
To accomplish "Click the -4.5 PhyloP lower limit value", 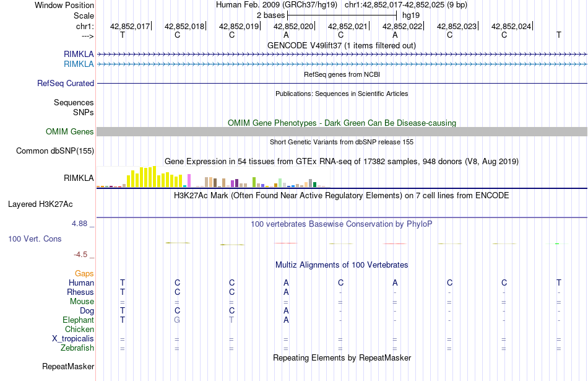I will [80, 255].
